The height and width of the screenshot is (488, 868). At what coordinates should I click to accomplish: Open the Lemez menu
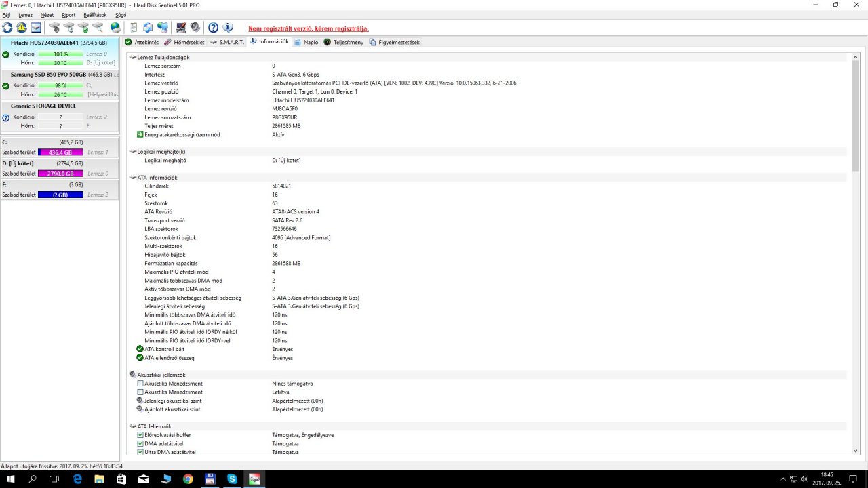[25, 15]
